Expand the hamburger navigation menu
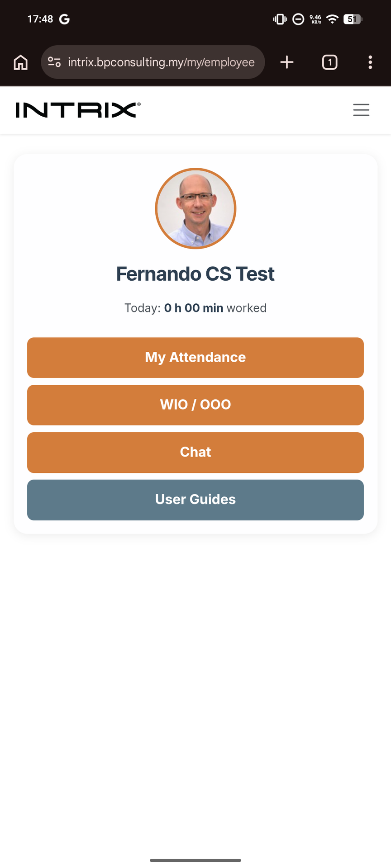391x868 pixels. [361, 110]
